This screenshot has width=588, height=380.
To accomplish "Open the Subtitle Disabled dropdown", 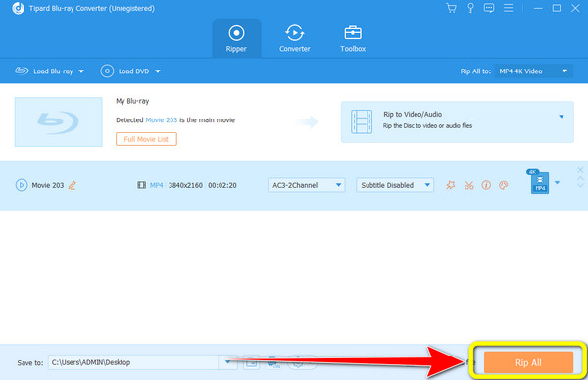I will pos(395,185).
